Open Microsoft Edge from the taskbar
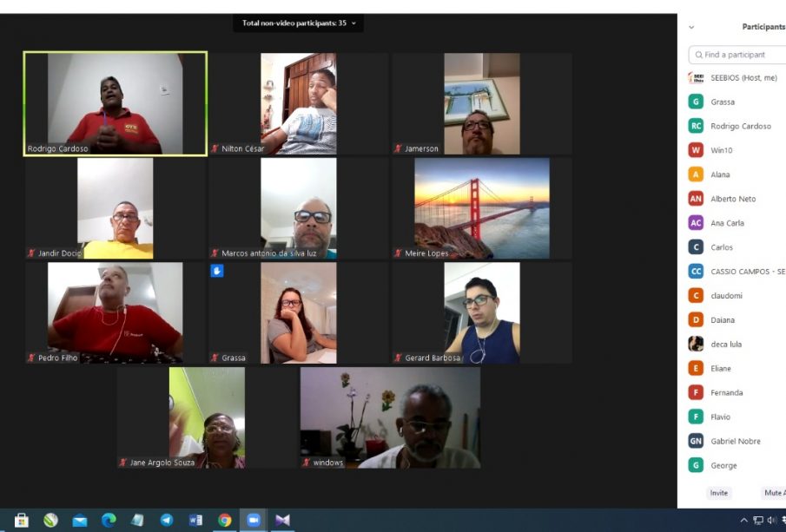This screenshot has height=532, width=786. 109,520
